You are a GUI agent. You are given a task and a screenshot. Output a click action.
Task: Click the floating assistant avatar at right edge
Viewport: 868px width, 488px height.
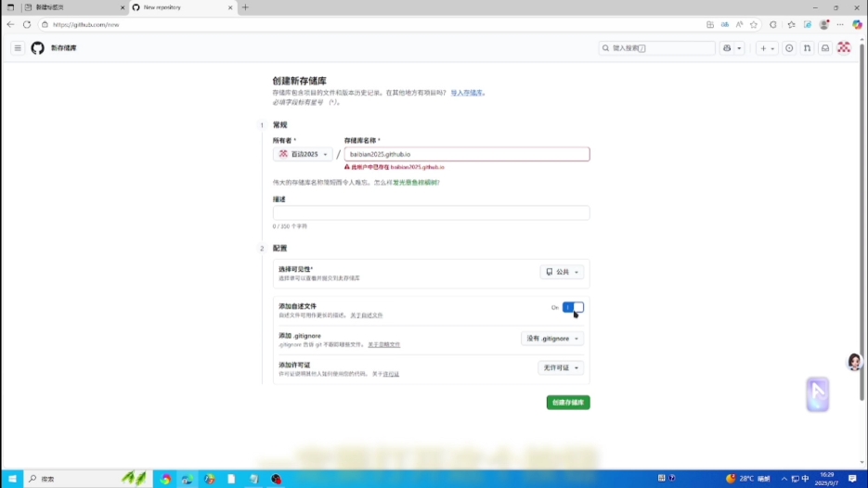click(x=855, y=362)
